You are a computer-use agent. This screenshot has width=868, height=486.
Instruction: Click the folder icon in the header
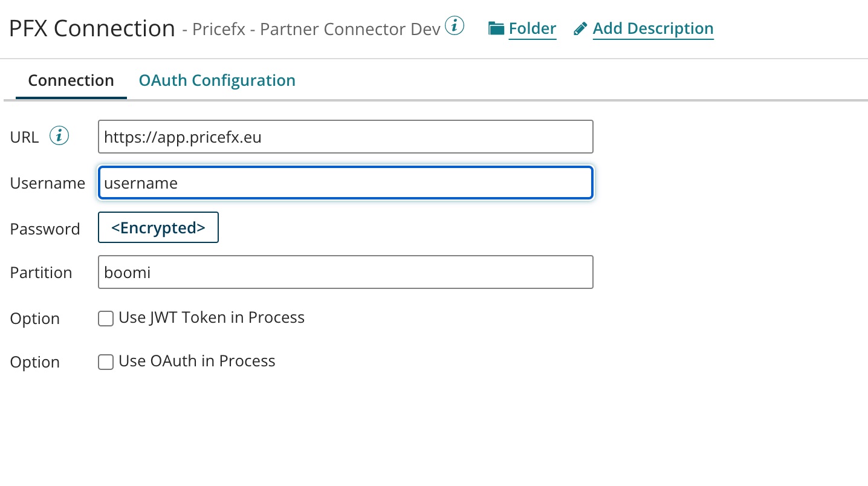pos(496,28)
